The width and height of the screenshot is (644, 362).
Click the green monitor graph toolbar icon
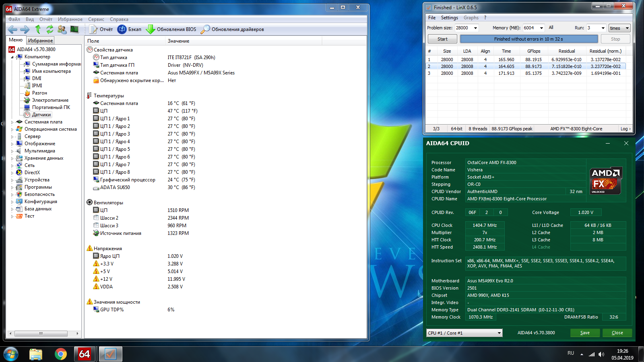click(x=74, y=29)
